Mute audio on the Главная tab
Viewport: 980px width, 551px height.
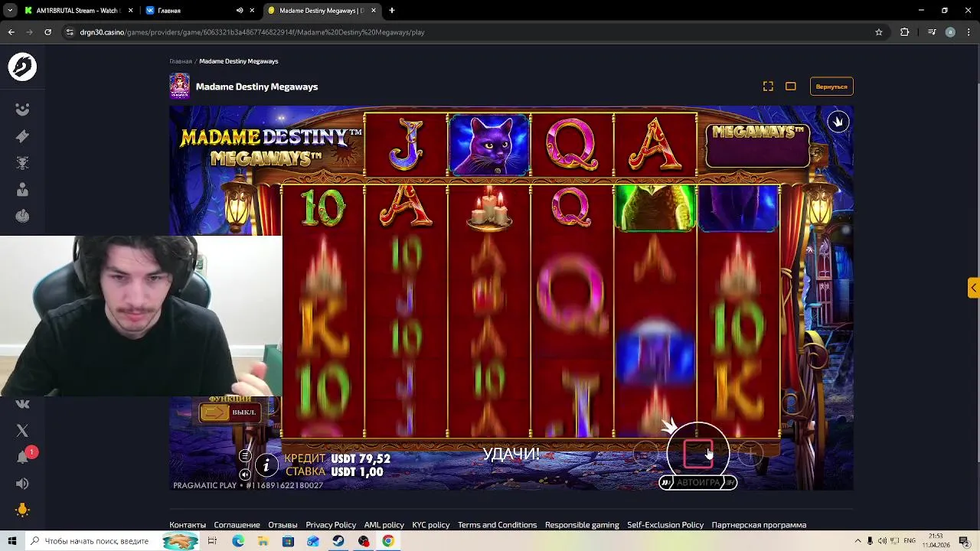240,11
